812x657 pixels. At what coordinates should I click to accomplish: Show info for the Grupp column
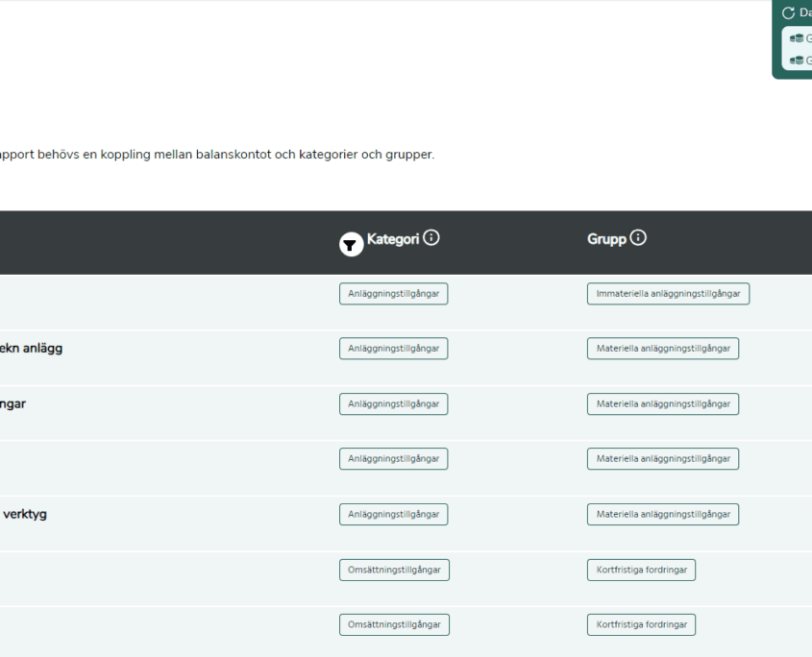pos(638,238)
